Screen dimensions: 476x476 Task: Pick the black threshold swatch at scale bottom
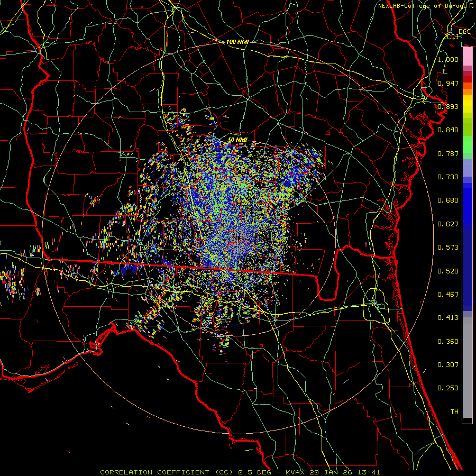tap(467, 420)
